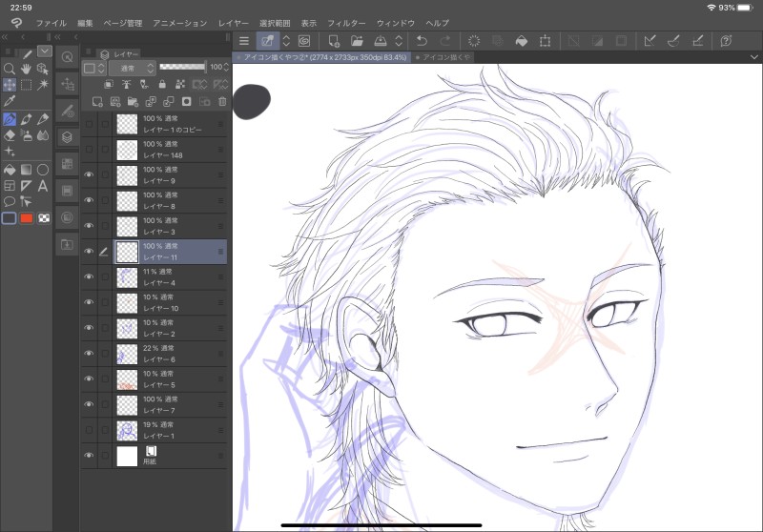Select the Fill bucket tool

pos(9,170)
